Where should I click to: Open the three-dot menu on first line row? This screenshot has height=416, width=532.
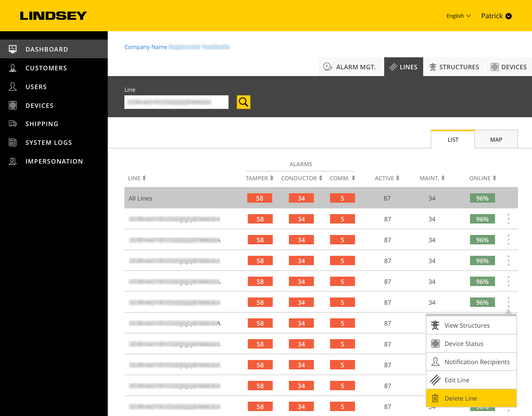pos(508,219)
